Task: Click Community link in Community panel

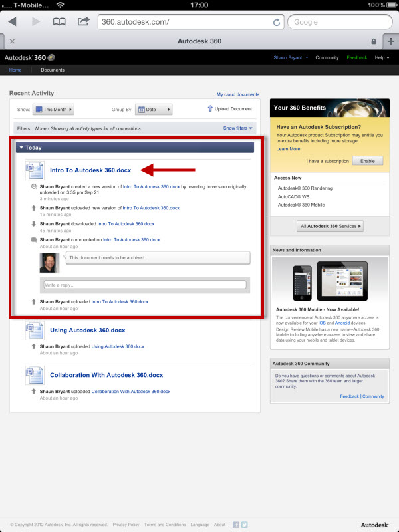Action: [373, 396]
